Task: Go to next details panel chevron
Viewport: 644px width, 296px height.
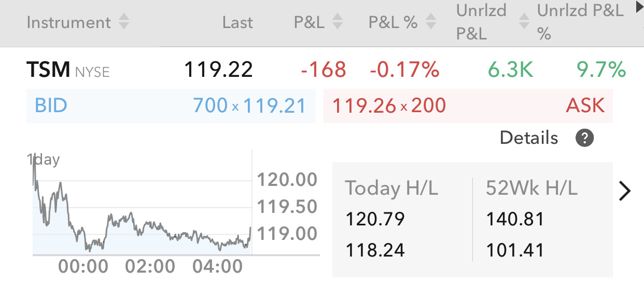Action: tap(625, 191)
